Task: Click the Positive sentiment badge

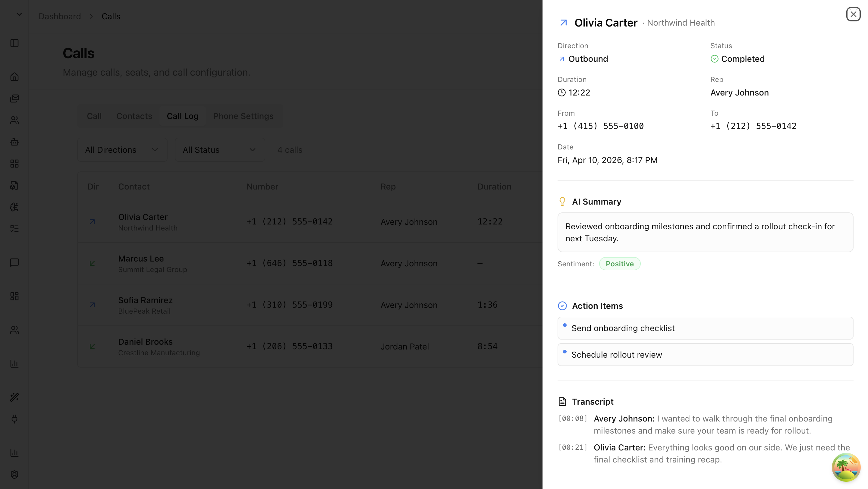Action: (x=619, y=264)
